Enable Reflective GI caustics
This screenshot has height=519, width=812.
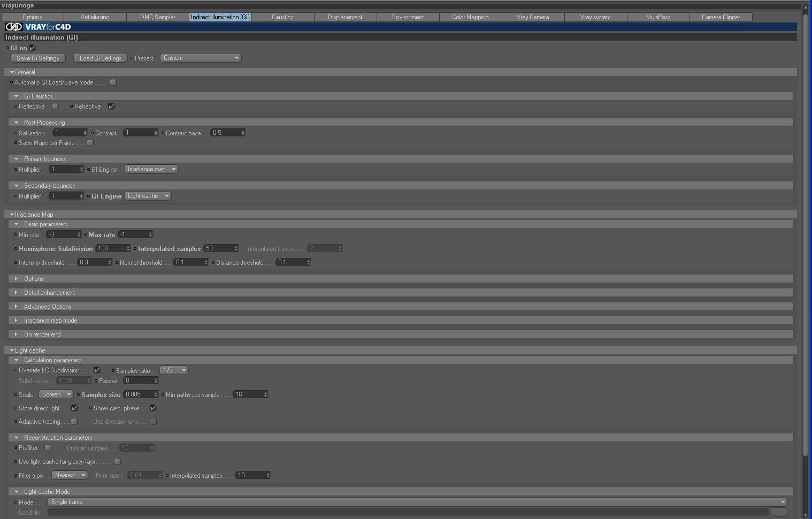(x=55, y=106)
